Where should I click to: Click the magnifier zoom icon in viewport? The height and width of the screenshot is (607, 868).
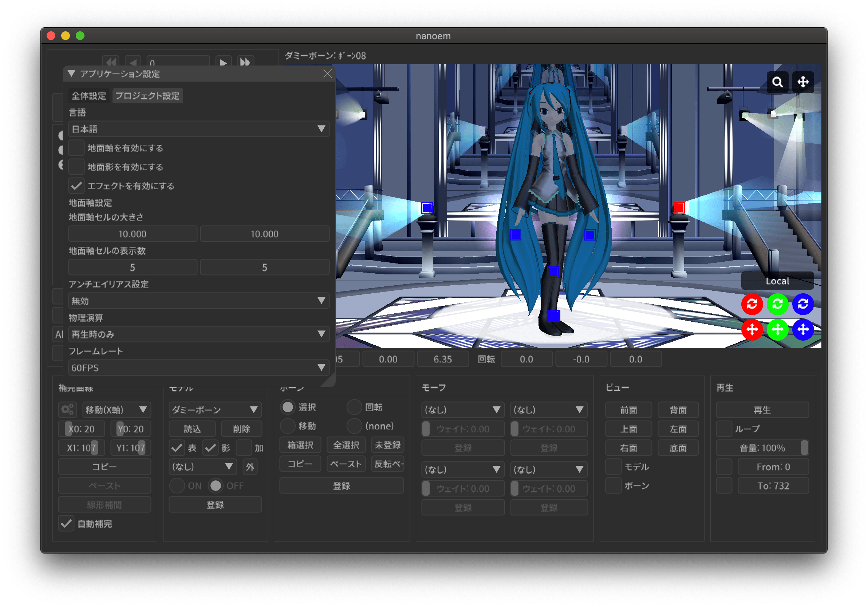(777, 82)
